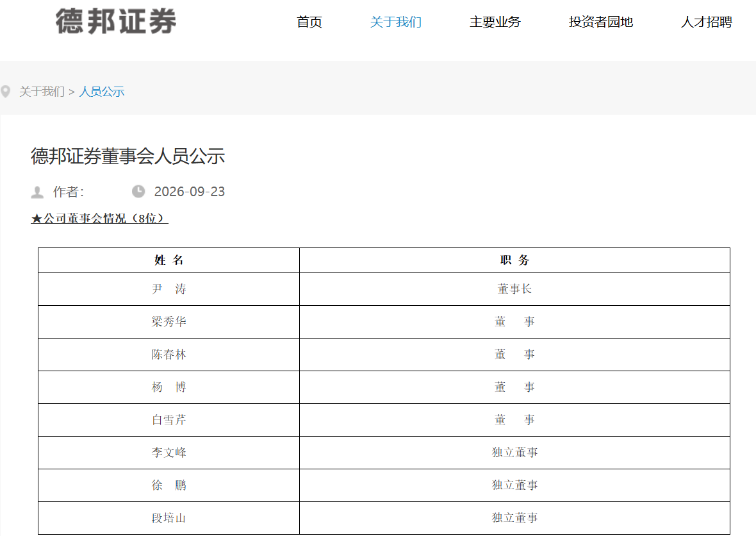
Task: Select the name cell 梁秀华
Action: coord(168,322)
